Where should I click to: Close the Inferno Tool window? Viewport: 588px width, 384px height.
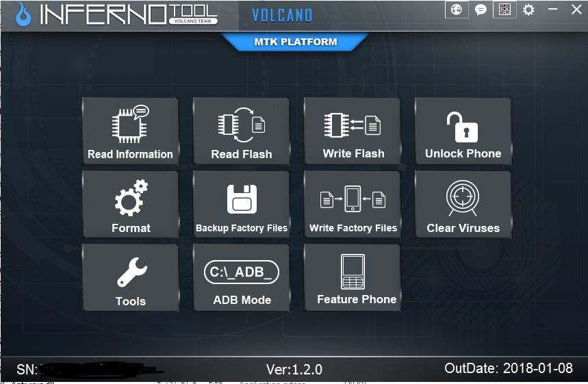(x=576, y=9)
